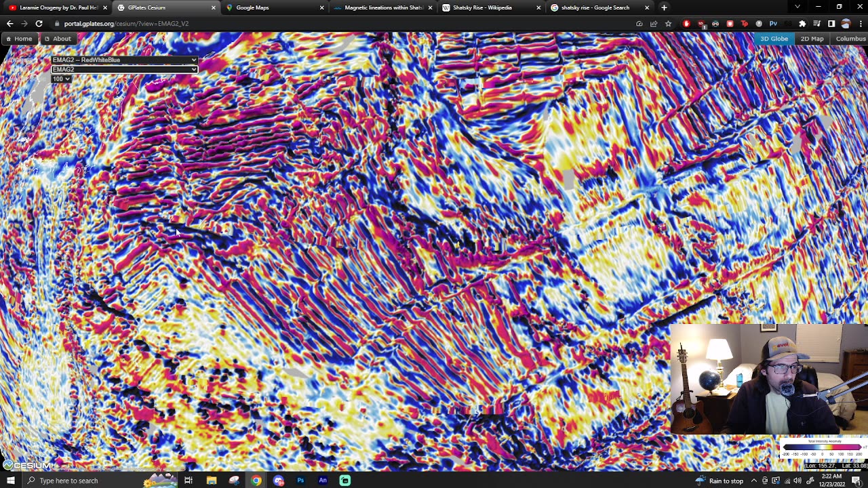Open the uBlock Origin extension icon
This screenshot has height=488, width=868.
tap(701, 24)
